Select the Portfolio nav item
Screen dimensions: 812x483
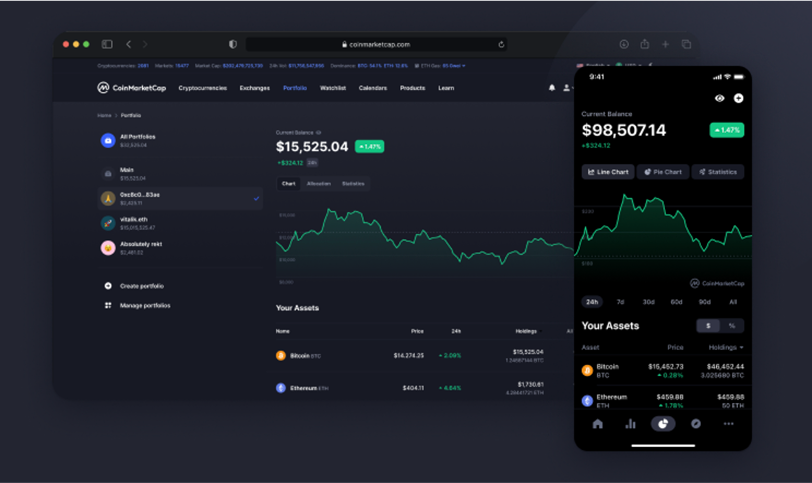[x=295, y=88]
